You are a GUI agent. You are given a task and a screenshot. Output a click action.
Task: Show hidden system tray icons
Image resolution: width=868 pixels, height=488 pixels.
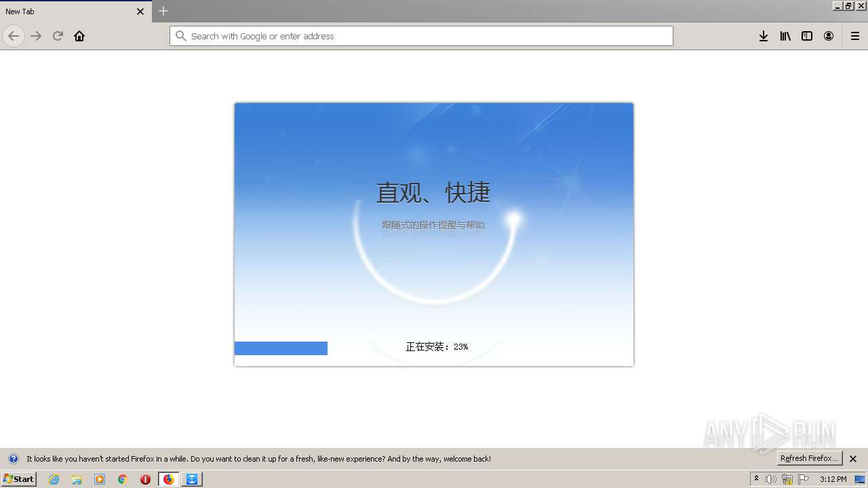pos(757,479)
